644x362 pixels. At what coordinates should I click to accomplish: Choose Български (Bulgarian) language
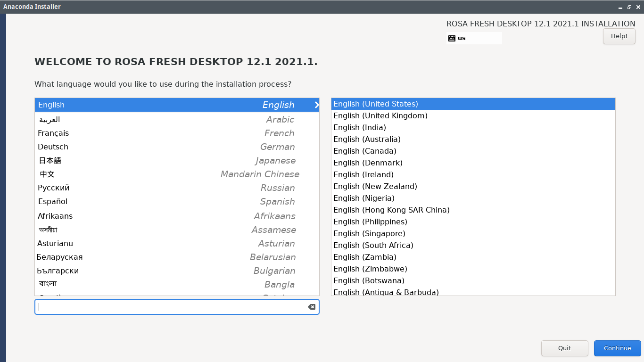177,271
